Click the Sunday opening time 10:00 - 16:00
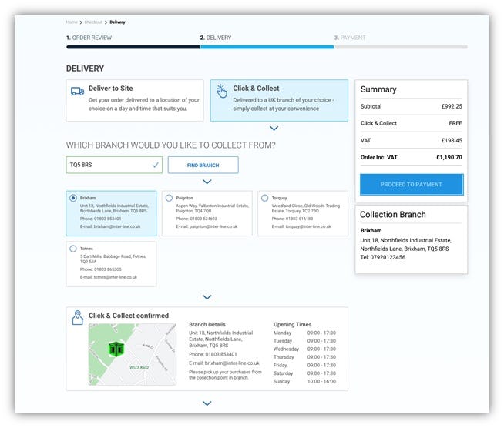Image resolution: width=504 pixels, height=428 pixels. pos(322,382)
